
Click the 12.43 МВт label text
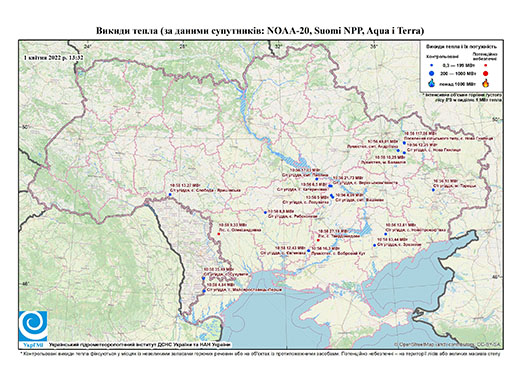click(290, 248)
